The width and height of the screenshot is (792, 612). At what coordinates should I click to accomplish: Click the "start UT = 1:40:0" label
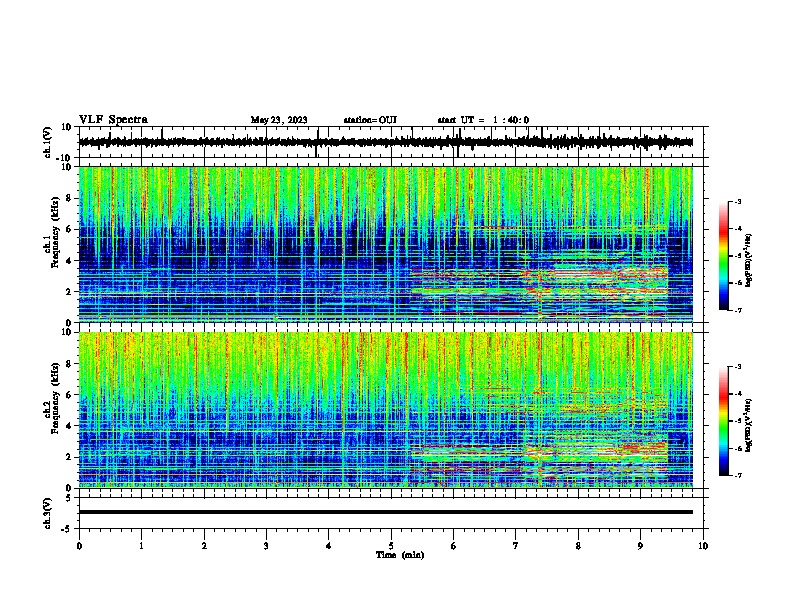click(483, 120)
